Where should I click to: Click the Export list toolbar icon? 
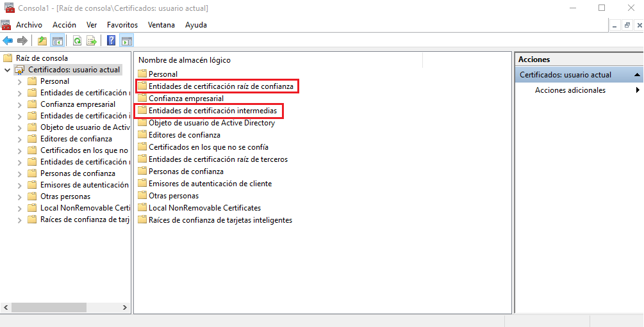(x=92, y=41)
